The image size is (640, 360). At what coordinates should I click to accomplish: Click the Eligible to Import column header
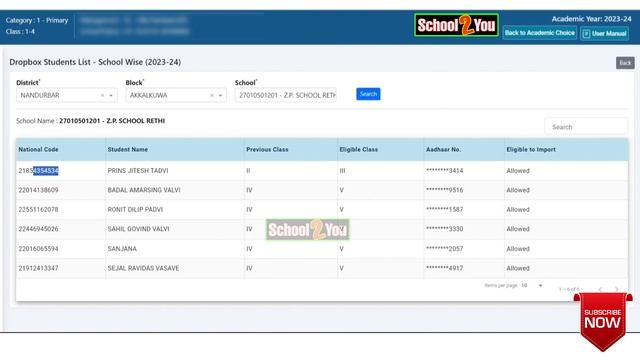coord(531,149)
